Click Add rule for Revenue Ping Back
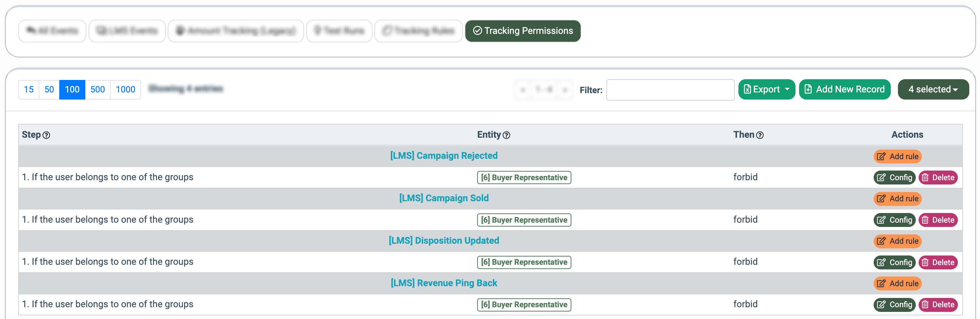This screenshot has width=980, height=319. pyautogui.click(x=898, y=283)
